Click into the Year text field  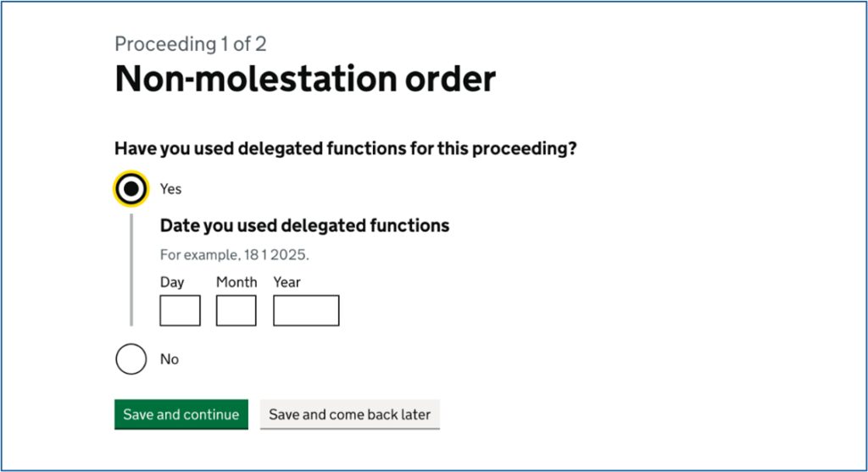tap(306, 311)
